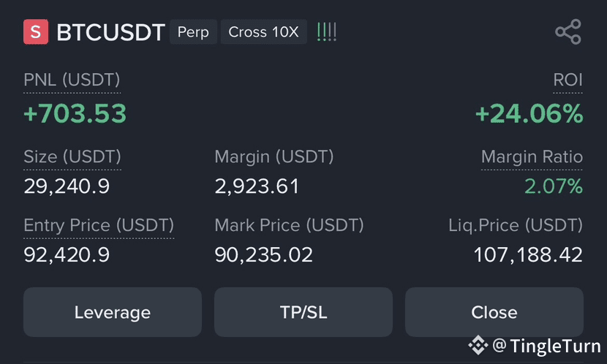Image resolution: width=607 pixels, height=364 pixels.
Task: Select the Perp contract tag
Action: (x=193, y=31)
